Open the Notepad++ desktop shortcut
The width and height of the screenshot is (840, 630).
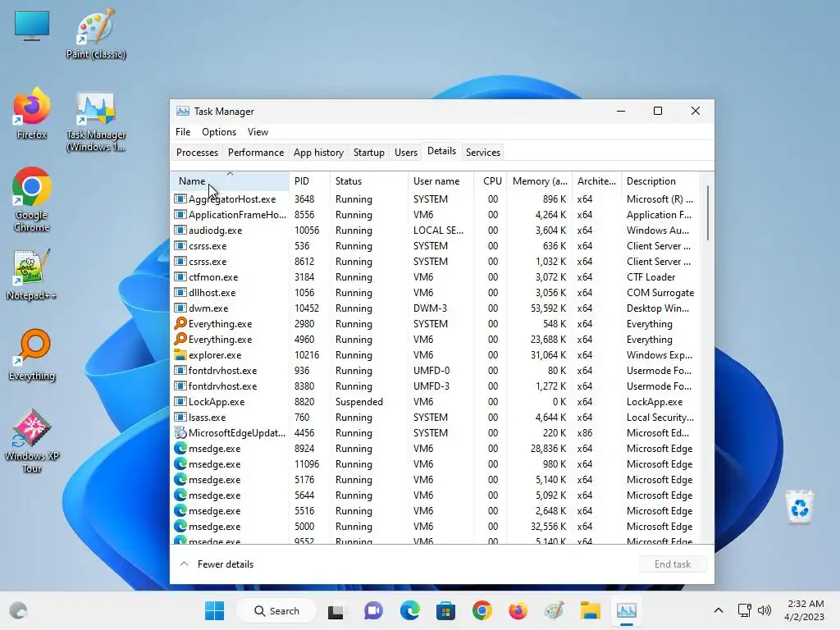pos(32,274)
